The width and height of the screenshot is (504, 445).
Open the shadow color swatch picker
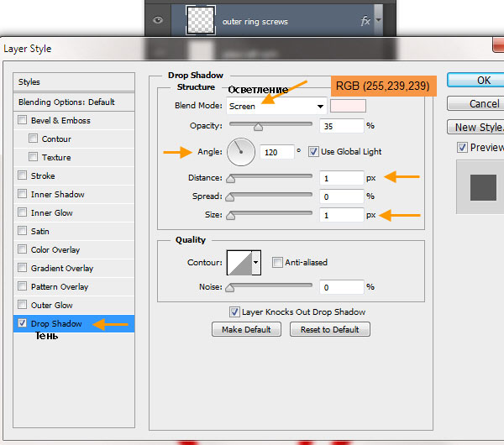(x=348, y=106)
